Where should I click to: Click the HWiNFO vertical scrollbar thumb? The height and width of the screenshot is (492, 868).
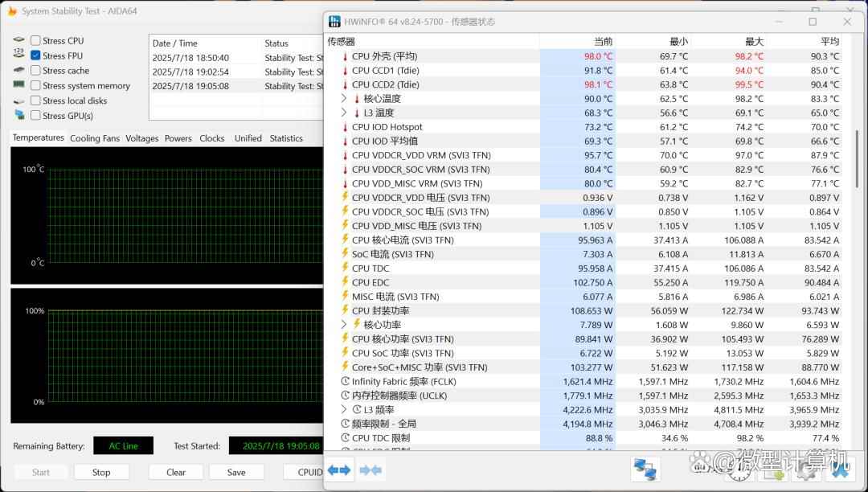[x=858, y=159]
